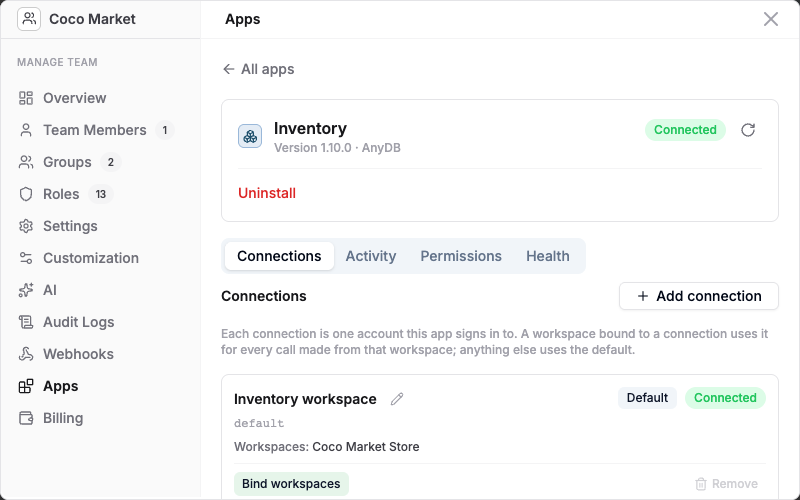Close the Apps dialog
Screen dimensions: 800x500
pyautogui.click(x=770, y=19)
